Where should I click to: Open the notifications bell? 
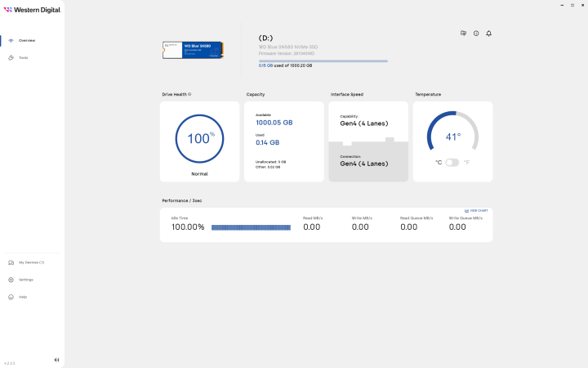pyautogui.click(x=488, y=34)
